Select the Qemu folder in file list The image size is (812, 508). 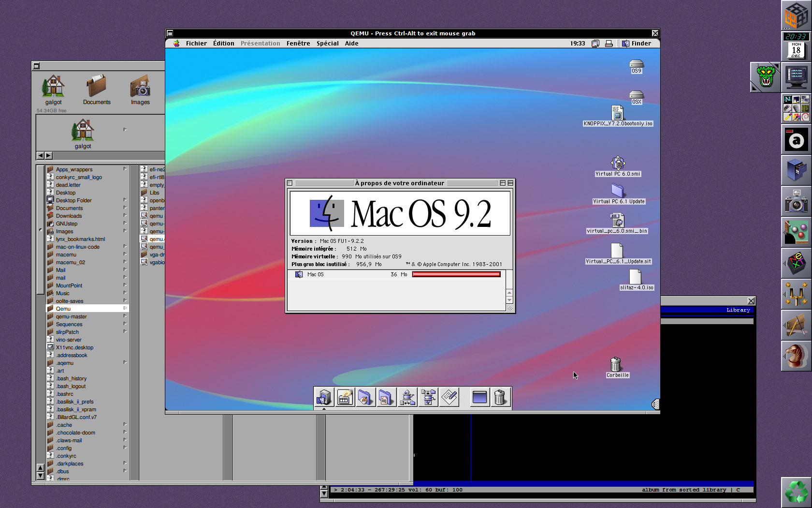63,309
